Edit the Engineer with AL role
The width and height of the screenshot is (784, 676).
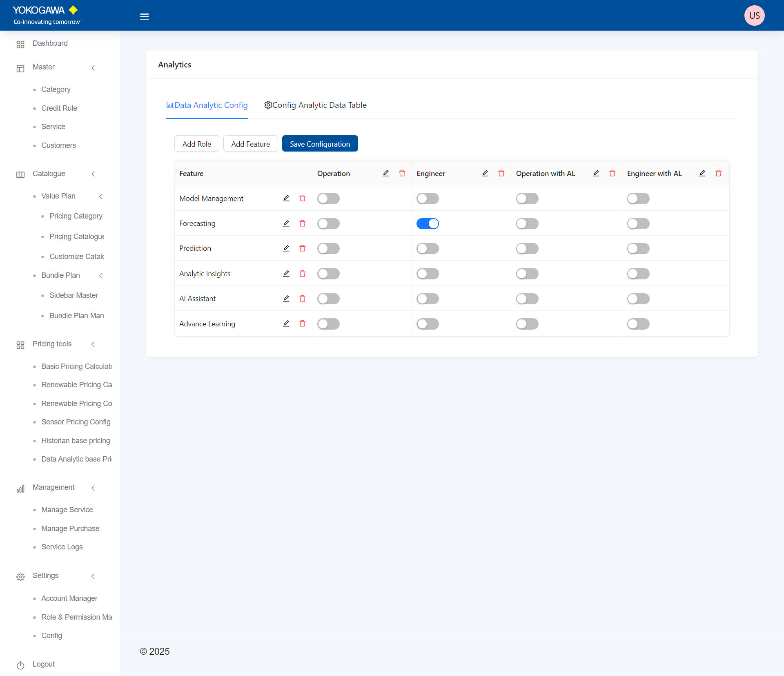(702, 173)
